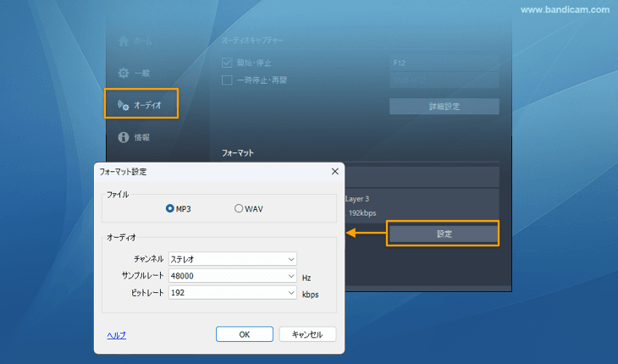Screen dimensions: 618x364
Task: Click the 詳細設定 button in the Bandicam window
Action: point(444,107)
